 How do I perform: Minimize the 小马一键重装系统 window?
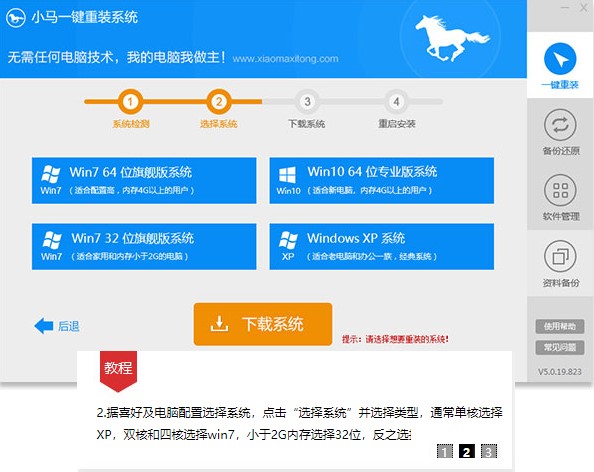click(565, 8)
